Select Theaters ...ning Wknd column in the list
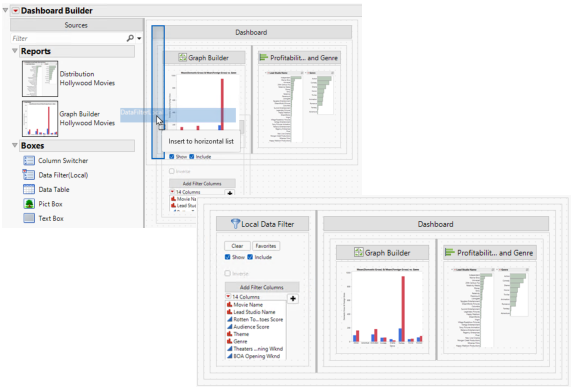The width and height of the screenshot is (574, 389). pos(256,349)
